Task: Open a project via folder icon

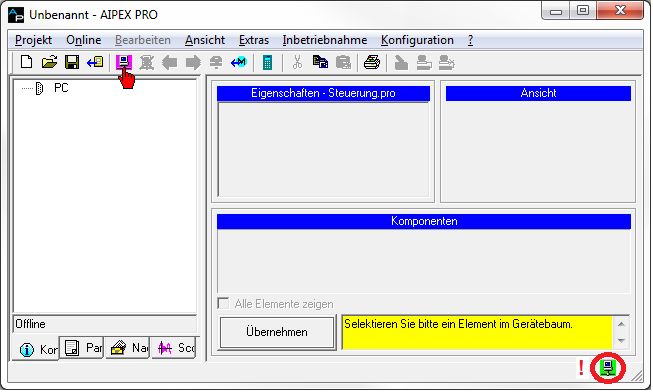Action: (x=49, y=62)
